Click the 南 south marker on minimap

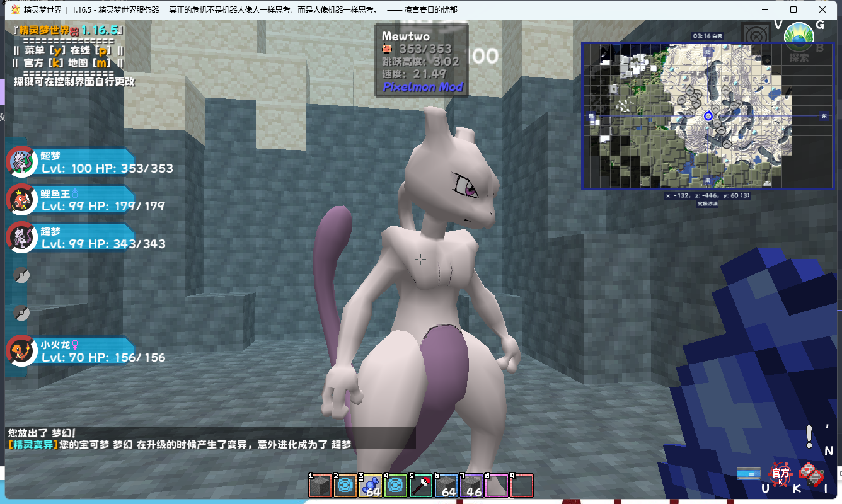[x=708, y=181]
